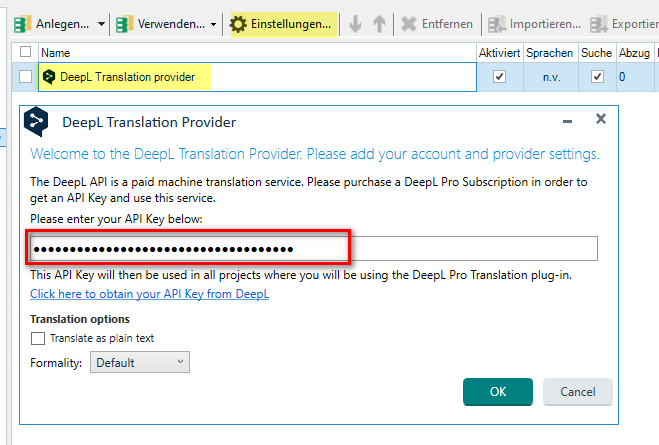Click the Importieren toolbar button
Image resolution: width=659 pixels, height=445 pixels.
[x=534, y=24]
